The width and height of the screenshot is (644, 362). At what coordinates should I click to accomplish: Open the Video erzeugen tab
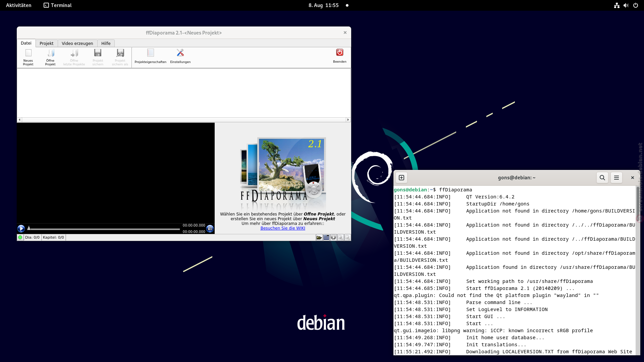(x=77, y=43)
